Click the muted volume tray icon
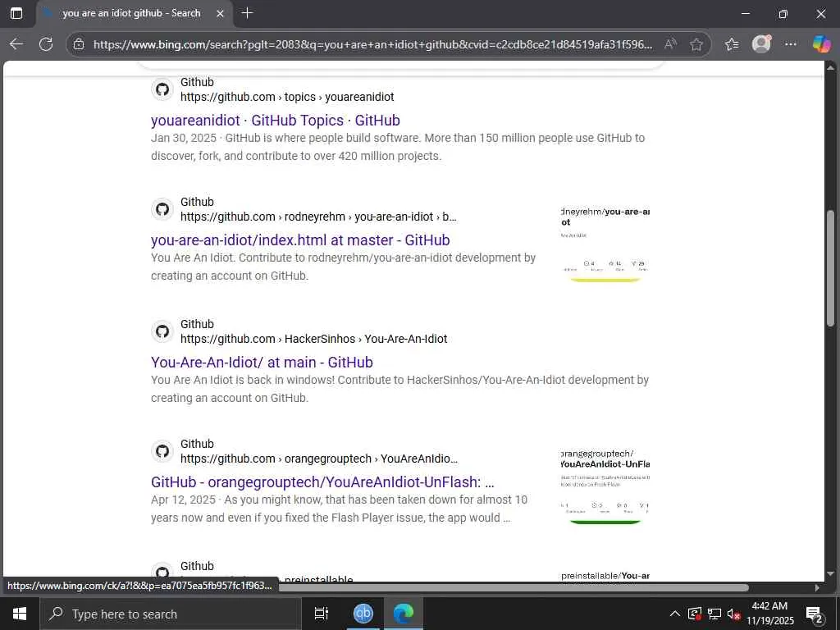 click(734, 614)
